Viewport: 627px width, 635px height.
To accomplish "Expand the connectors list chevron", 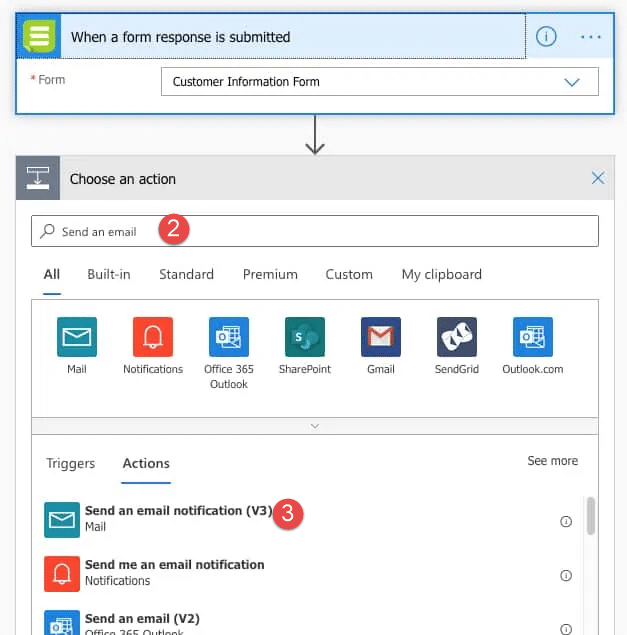I will (315, 426).
